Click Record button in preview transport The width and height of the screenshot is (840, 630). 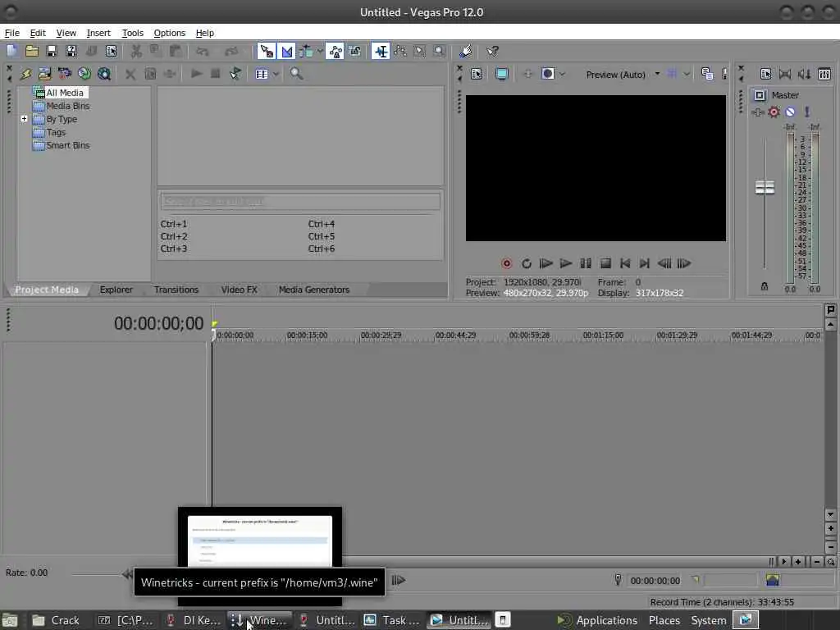[x=506, y=263]
